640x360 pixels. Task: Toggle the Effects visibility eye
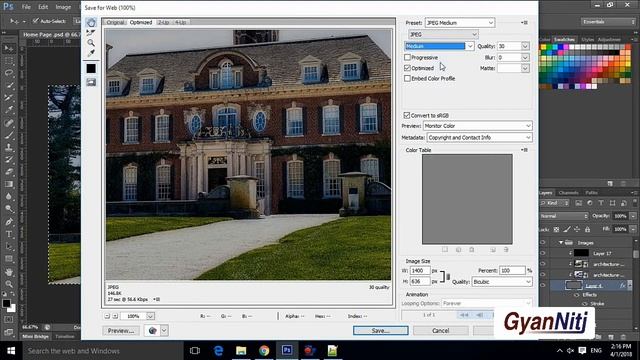tap(577, 295)
